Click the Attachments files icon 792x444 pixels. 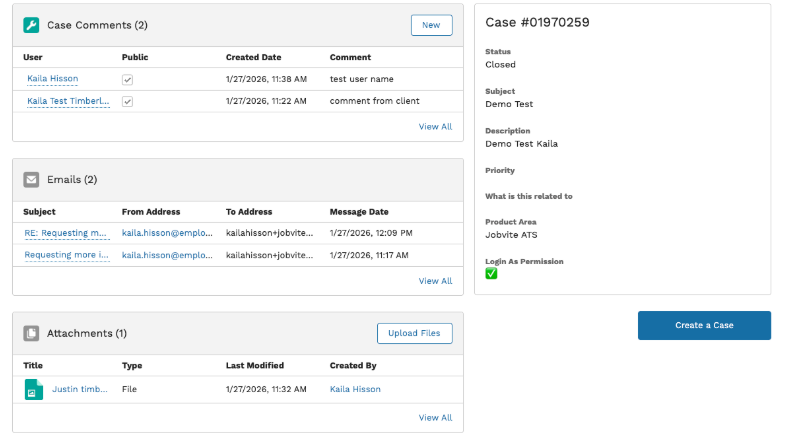31,333
